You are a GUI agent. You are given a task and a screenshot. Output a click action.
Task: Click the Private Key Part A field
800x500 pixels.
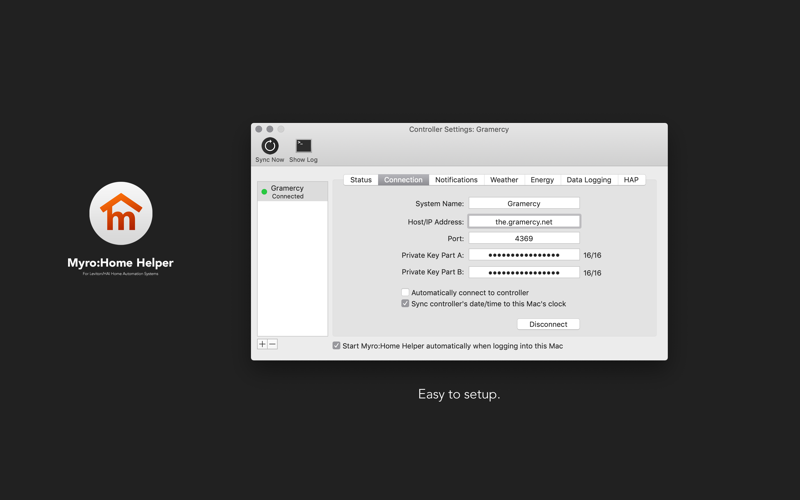[524, 255]
